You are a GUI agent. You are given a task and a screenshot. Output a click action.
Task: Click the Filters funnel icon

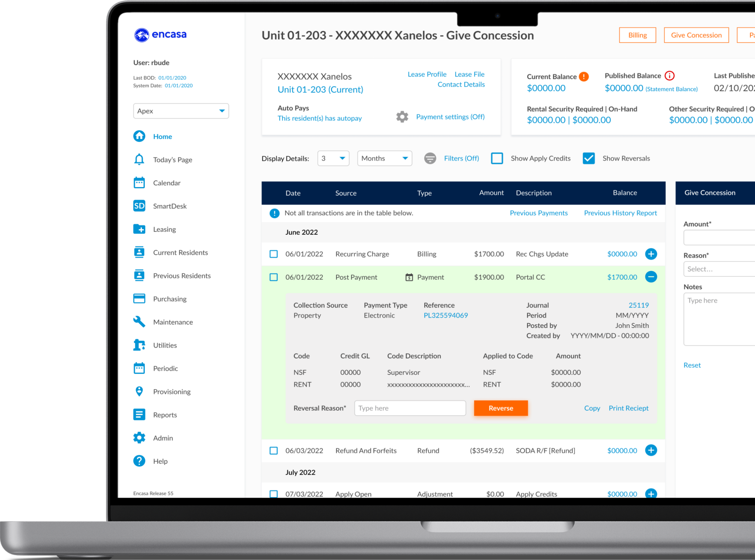[430, 158]
